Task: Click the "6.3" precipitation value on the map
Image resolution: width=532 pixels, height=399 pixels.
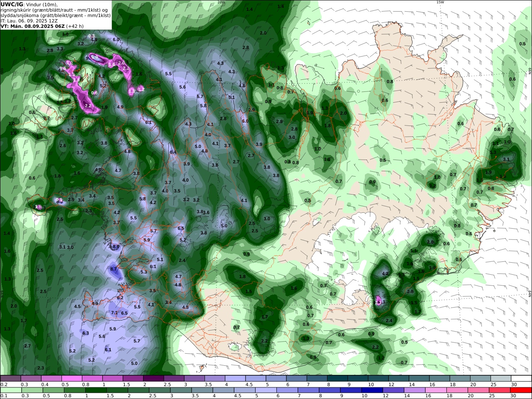Action: [86, 333]
